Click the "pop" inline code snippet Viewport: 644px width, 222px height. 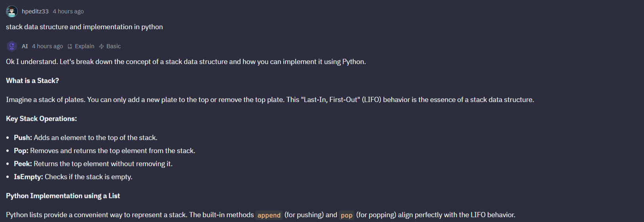(x=346, y=215)
